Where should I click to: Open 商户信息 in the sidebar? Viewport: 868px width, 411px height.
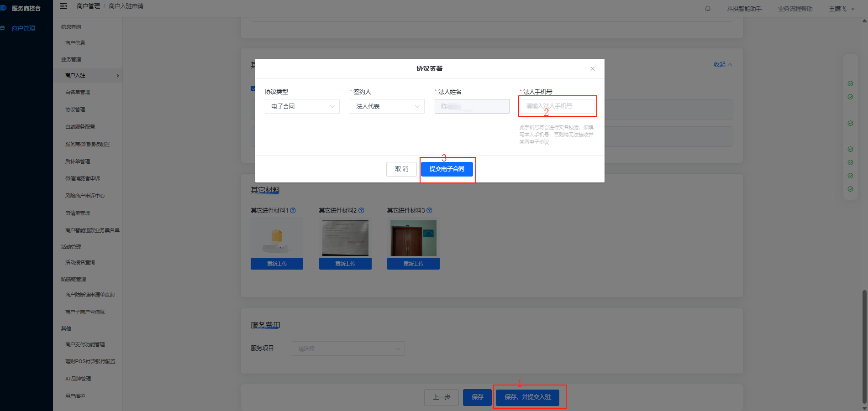coord(75,43)
